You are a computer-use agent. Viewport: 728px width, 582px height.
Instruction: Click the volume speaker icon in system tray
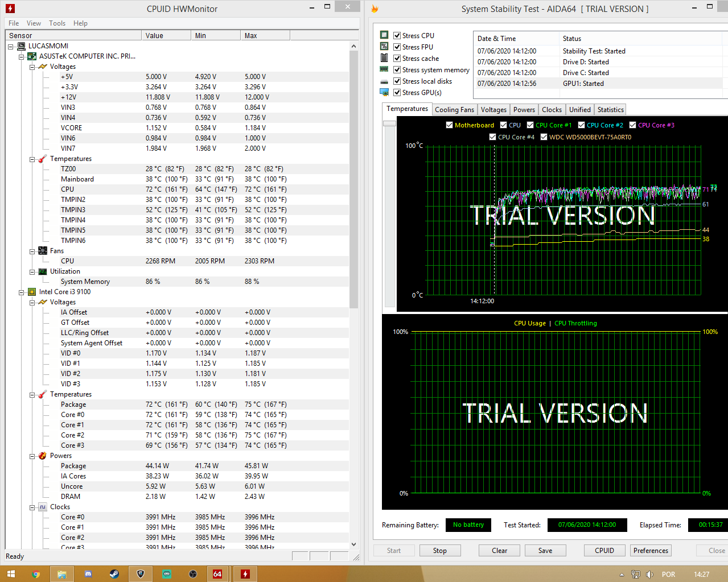coord(649,575)
